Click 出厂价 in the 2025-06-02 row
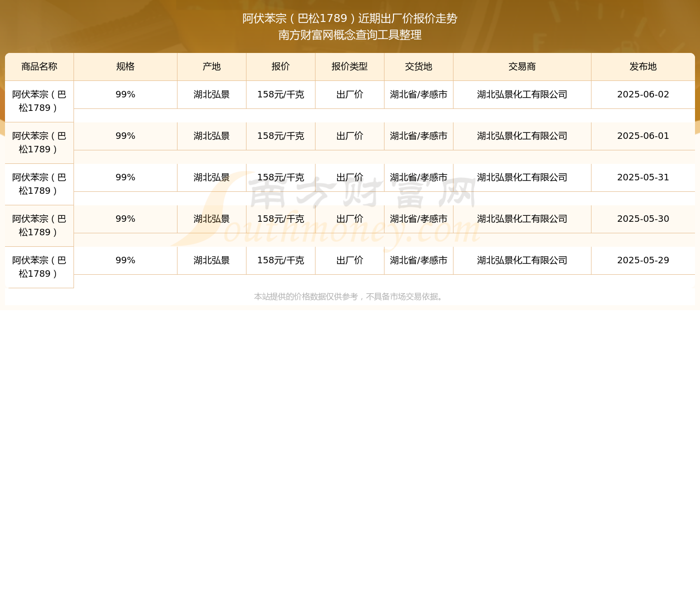The width and height of the screenshot is (700, 602). coord(349,94)
